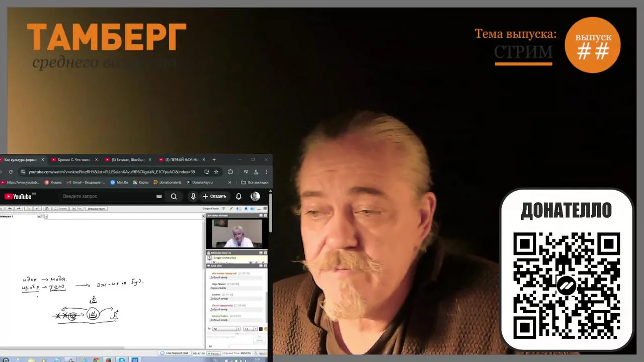Open the Mail.Ru bookmark

pos(119,183)
